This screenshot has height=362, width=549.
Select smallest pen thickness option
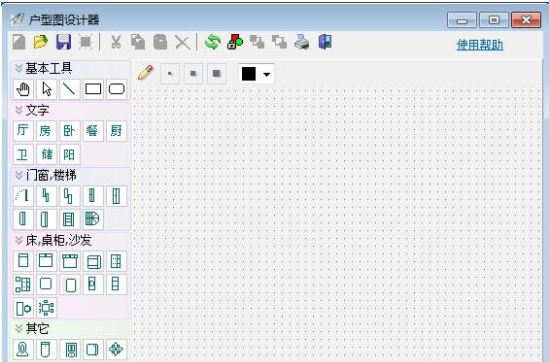pos(170,74)
